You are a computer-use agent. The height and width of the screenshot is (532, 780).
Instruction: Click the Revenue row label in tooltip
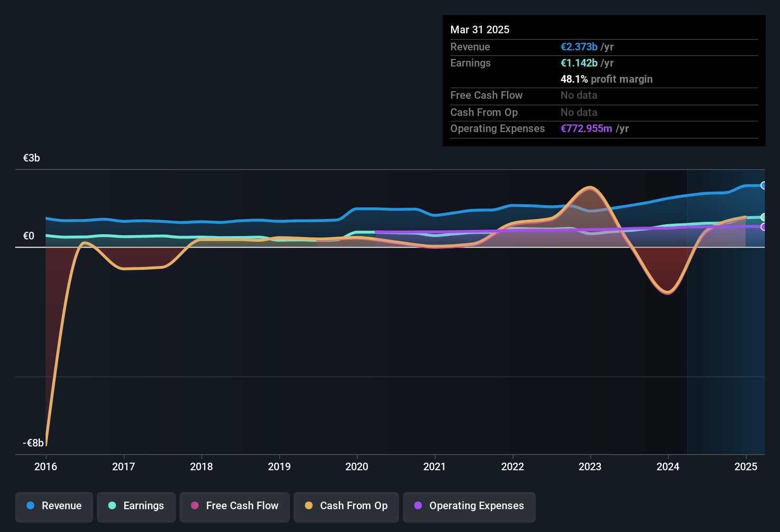coord(470,47)
